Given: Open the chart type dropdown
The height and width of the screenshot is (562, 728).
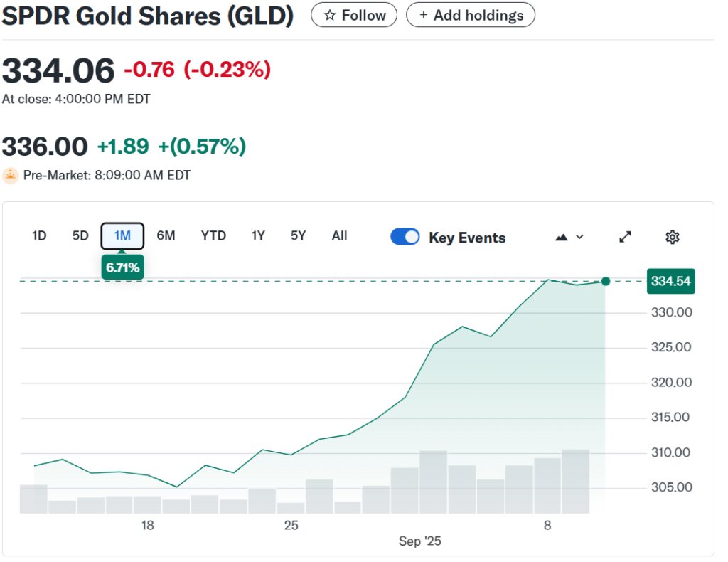Looking at the screenshot, I should (569, 238).
